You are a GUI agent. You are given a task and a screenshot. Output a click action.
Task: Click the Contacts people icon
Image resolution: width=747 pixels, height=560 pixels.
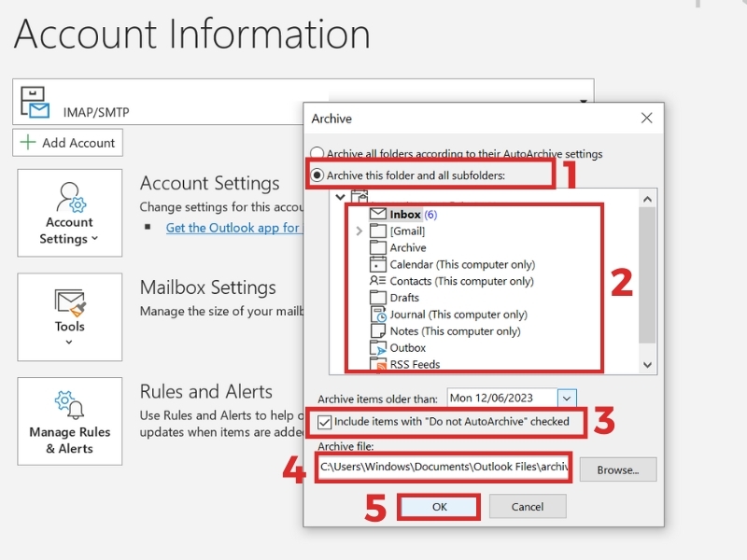pyautogui.click(x=378, y=281)
